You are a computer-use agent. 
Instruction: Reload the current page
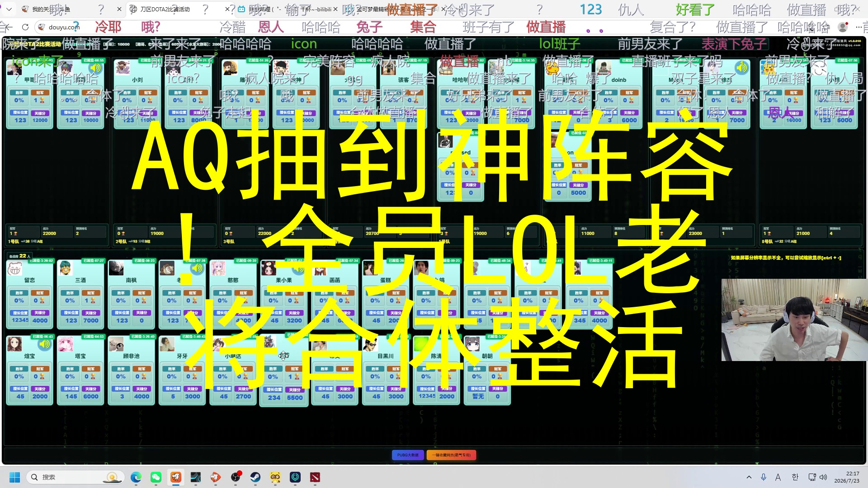[25, 27]
